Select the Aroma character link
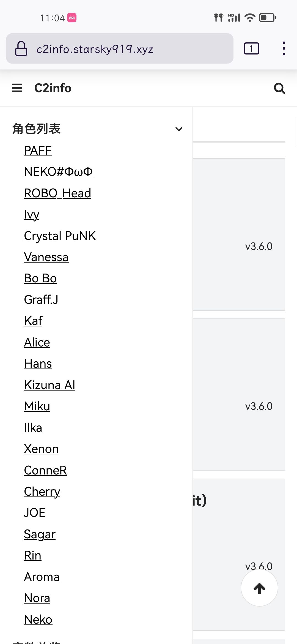Image resolution: width=297 pixels, height=644 pixels. 42,577
